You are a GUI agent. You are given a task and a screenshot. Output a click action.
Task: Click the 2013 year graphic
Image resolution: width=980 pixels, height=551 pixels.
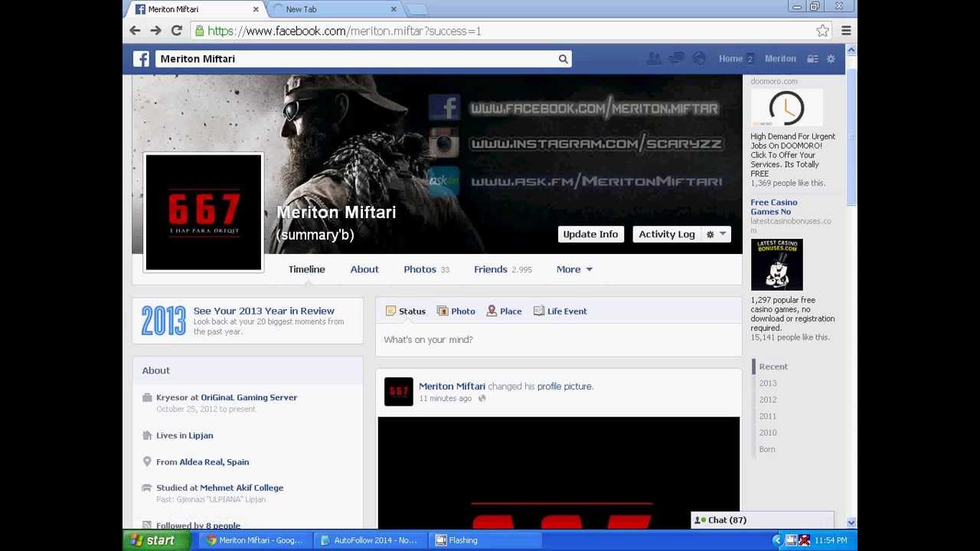click(163, 320)
